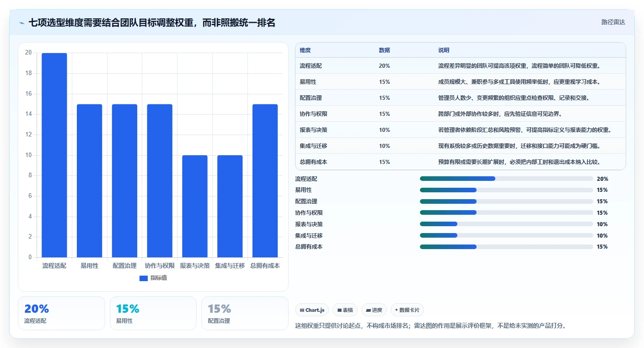644x348 pixels.
Task: Click the 流程适配 bar in the chart
Action: point(54,155)
